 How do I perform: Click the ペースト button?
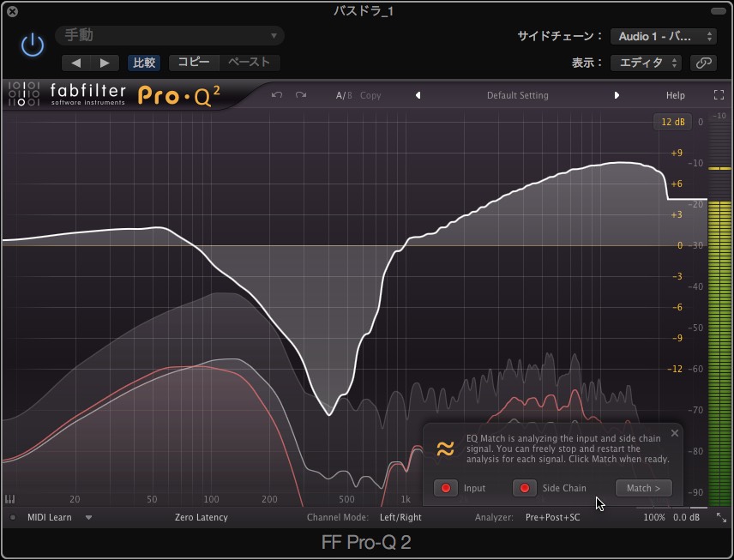point(249,63)
